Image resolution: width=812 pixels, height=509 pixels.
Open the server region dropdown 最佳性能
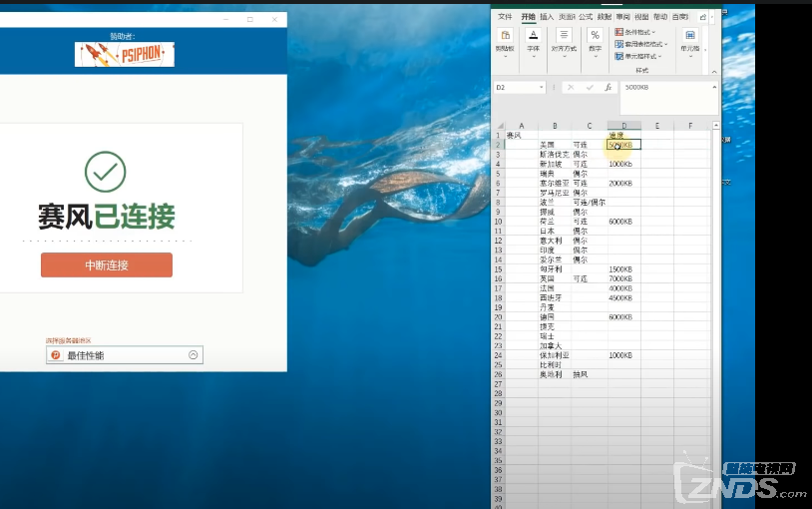click(x=125, y=355)
